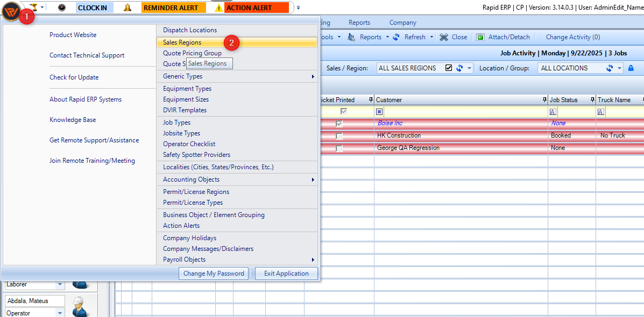The height and width of the screenshot is (317, 644).
Task: Open the Operator role dropdown for Abdala, Mateus
Action: (x=60, y=313)
